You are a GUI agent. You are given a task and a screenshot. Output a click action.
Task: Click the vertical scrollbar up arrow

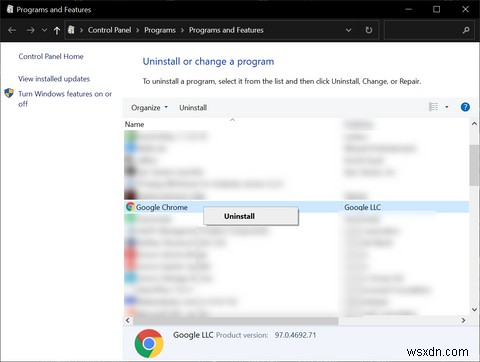(x=474, y=124)
